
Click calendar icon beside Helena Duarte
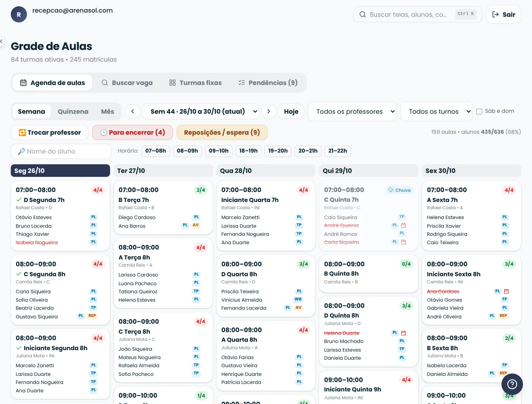tap(404, 333)
